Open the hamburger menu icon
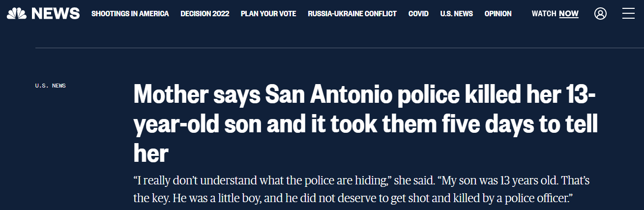644x210 pixels. 628,14
